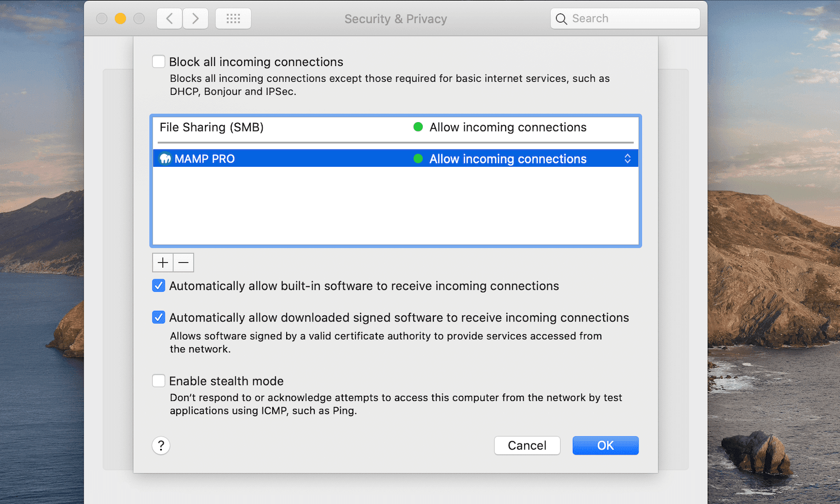
Task: Open the MAMP PRO connections dropdown
Action: [627, 158]
